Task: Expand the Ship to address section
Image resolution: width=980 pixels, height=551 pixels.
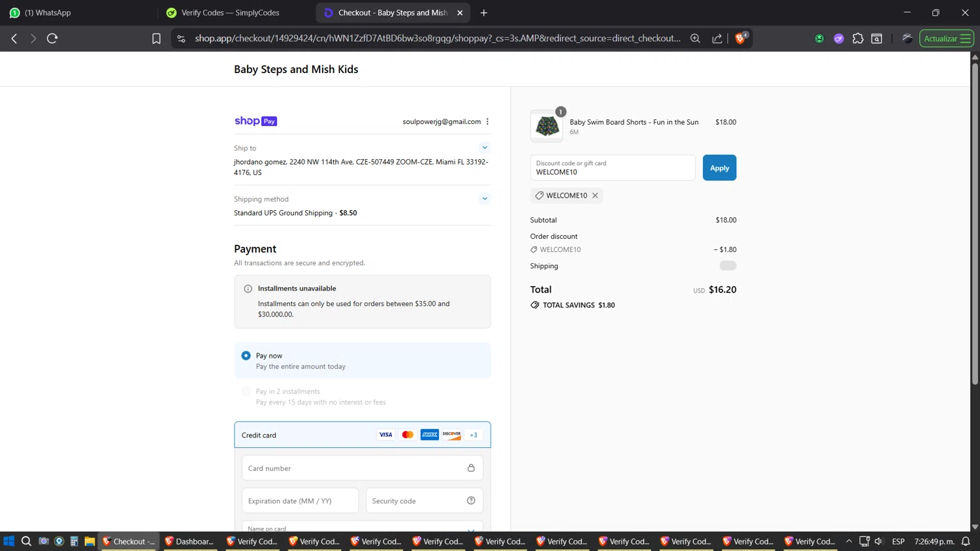Action: pos(485,148)
